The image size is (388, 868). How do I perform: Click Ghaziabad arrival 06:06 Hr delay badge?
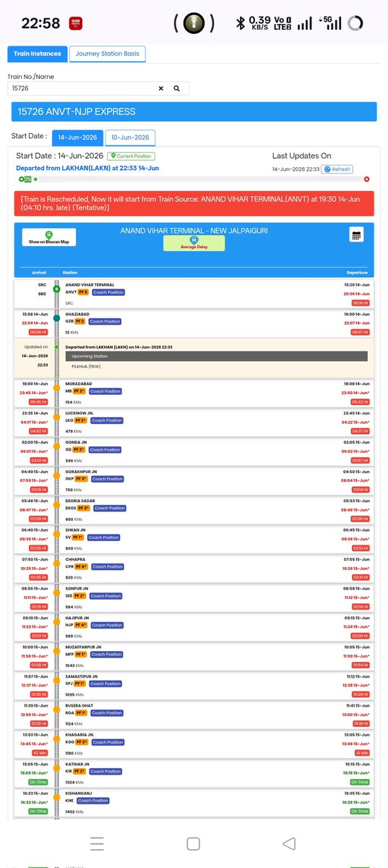[38, 332]
